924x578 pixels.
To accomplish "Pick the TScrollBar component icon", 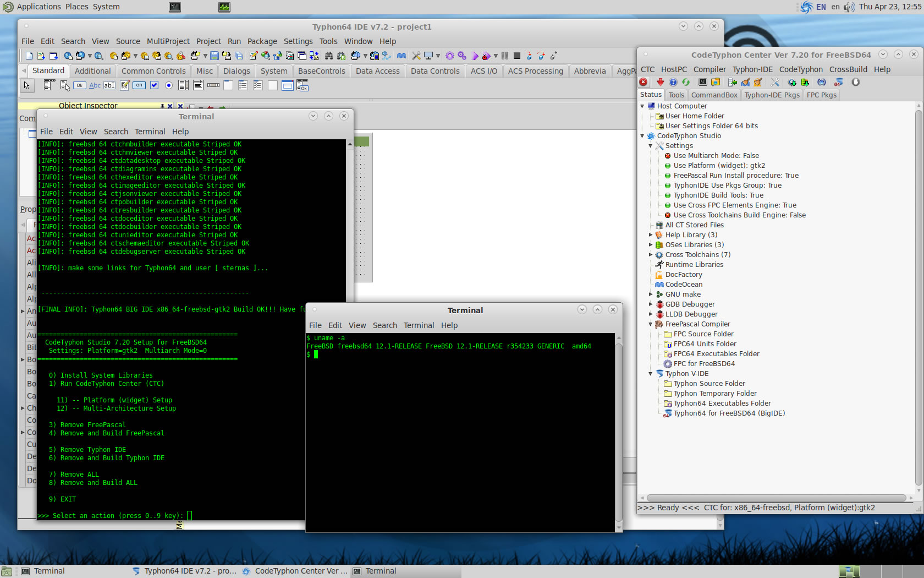I will pyautogui.click(x=213, y=85).
